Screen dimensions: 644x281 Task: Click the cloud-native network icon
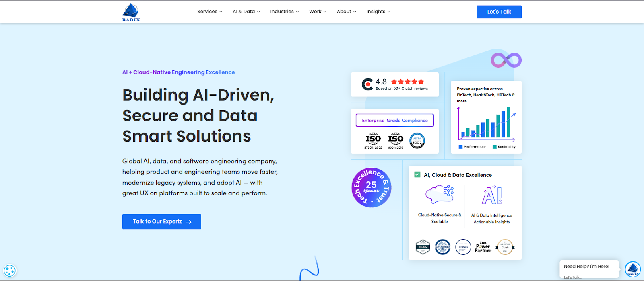pos(440,195)
